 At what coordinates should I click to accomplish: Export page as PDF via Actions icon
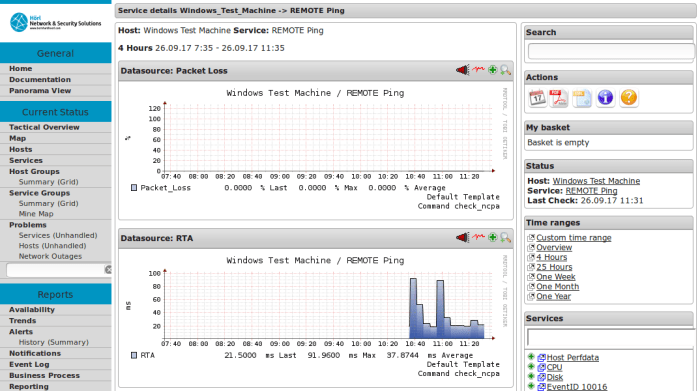coord(558,98)
